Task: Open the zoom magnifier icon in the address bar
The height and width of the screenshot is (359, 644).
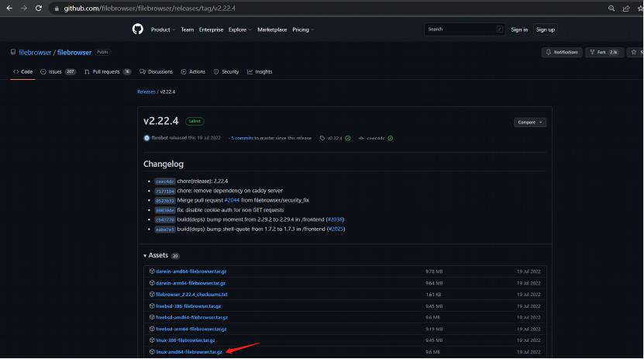Action: tap(611, 9)
